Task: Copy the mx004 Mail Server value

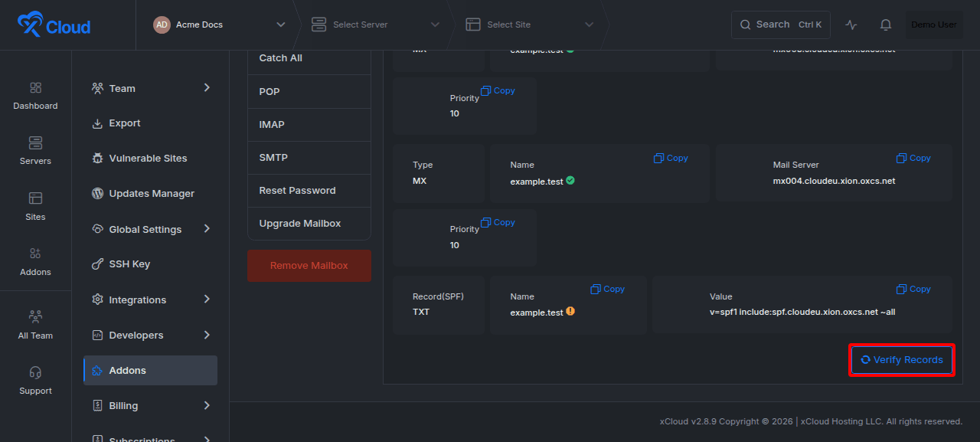Action: click(x=913, y=158)
